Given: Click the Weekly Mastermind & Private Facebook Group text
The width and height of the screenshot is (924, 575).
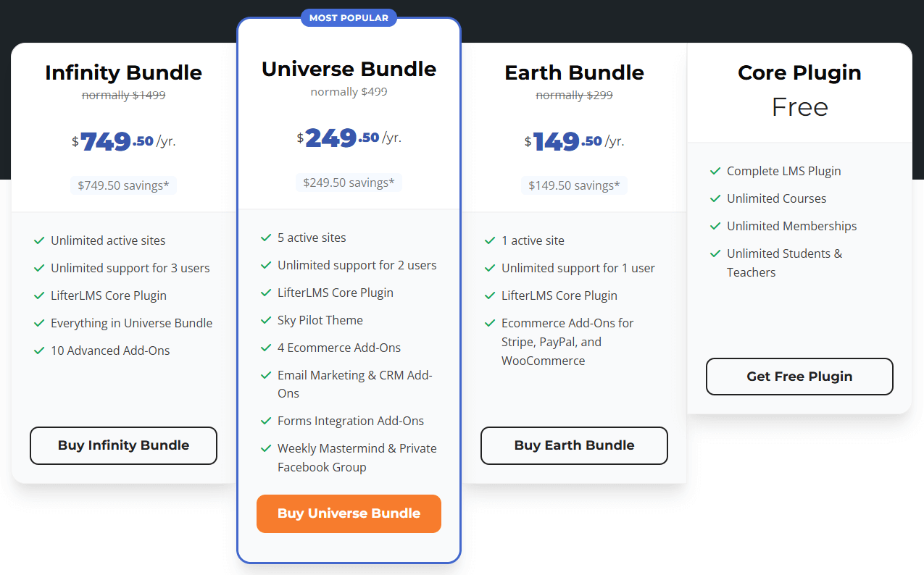Looking at the screenshot, I should point(357,458).
